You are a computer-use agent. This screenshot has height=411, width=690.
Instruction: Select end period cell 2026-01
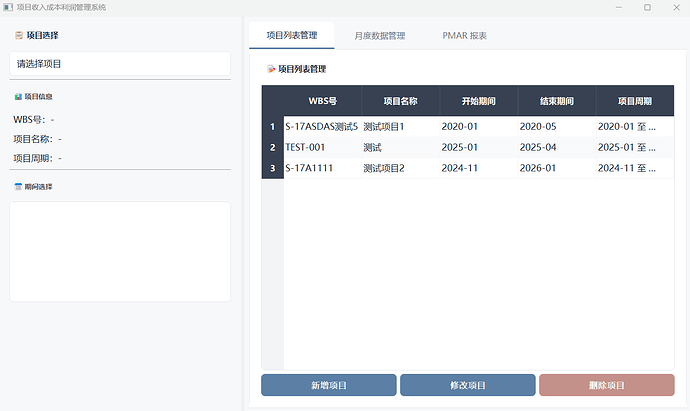tap(557, 168)
